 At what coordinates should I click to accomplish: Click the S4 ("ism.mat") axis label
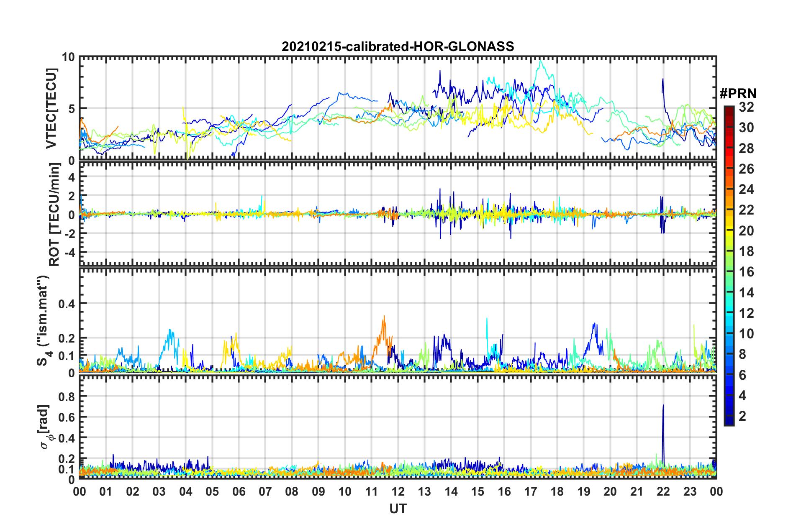coord(44,320)
